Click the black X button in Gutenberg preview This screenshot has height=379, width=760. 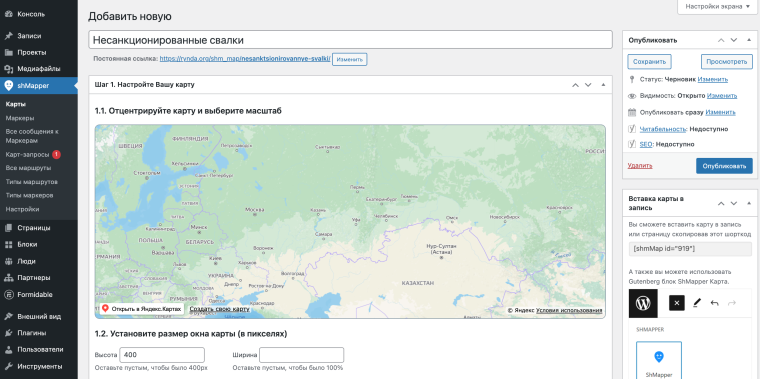(677, 303)
